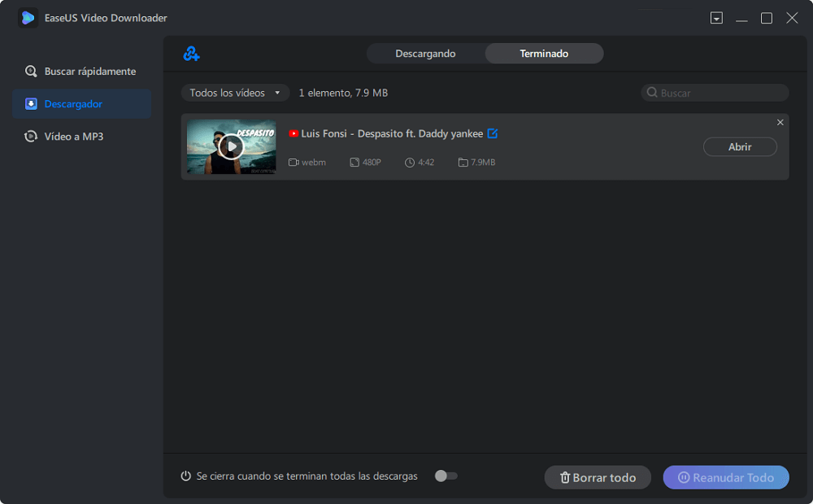Click the EaseUS Video Downloader logo

28,18
